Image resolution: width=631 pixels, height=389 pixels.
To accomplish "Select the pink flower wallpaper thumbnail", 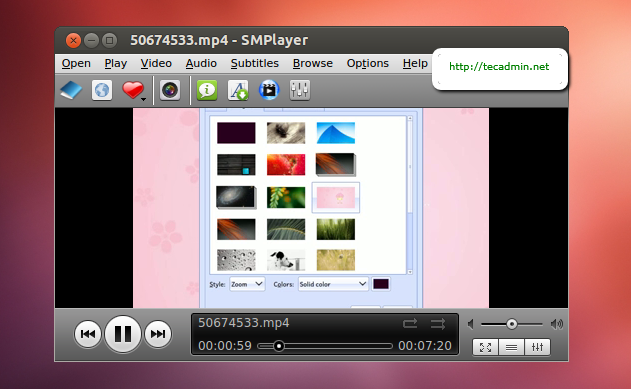I will coord(336,198).
